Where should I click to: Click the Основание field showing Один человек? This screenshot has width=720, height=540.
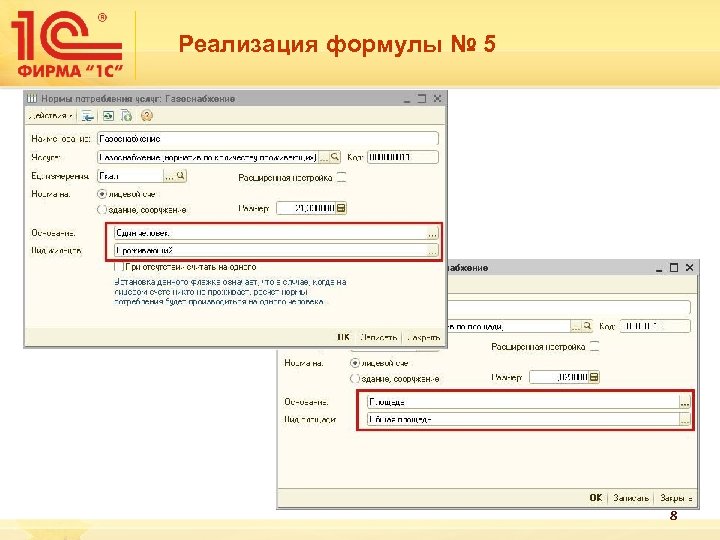tap(270, 233)
